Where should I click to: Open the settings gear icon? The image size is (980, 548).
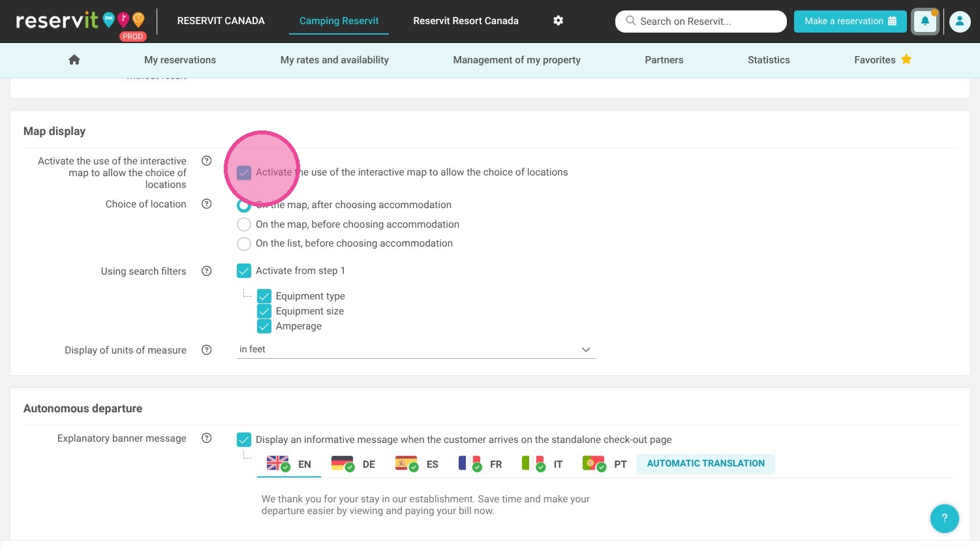pos(558,21)
